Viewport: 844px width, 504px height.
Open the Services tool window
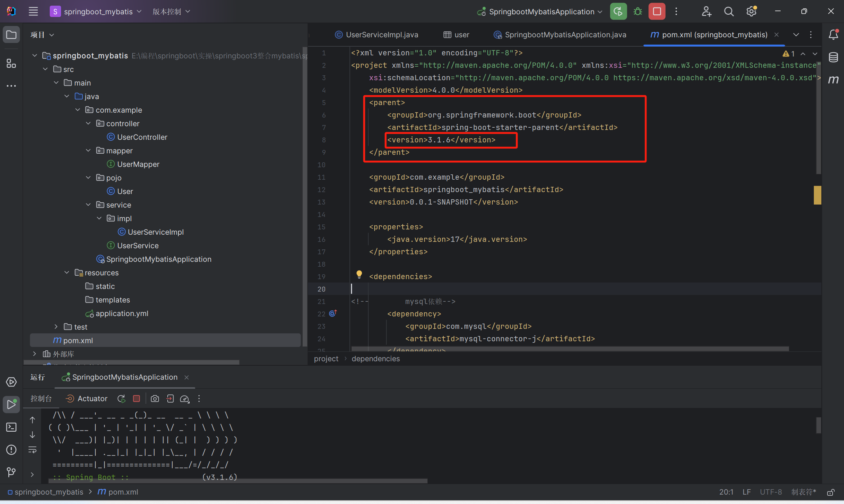[x=11, y=382]
